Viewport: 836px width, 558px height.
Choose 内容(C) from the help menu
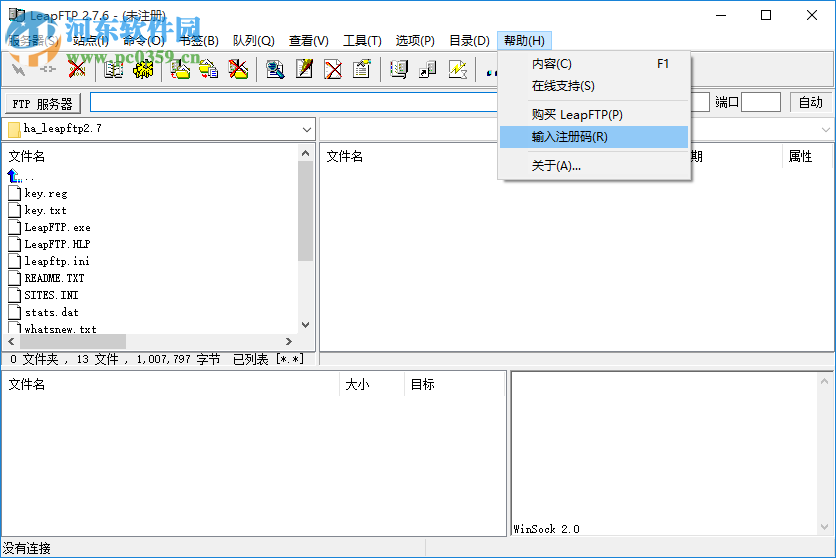tap(594, 64)
